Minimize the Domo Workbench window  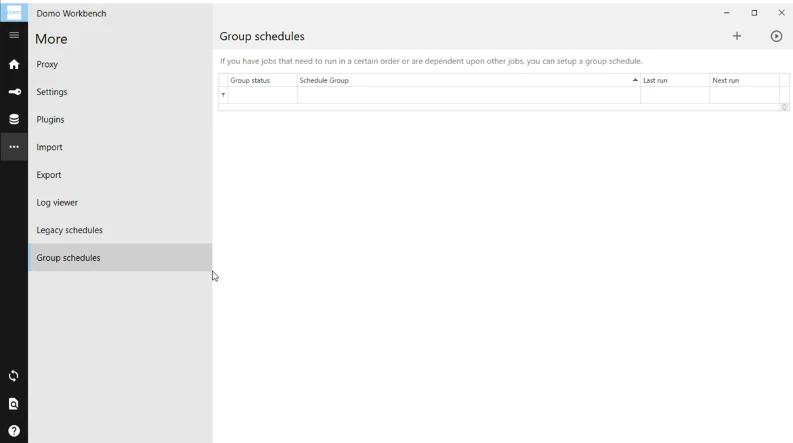pos(727,13)
